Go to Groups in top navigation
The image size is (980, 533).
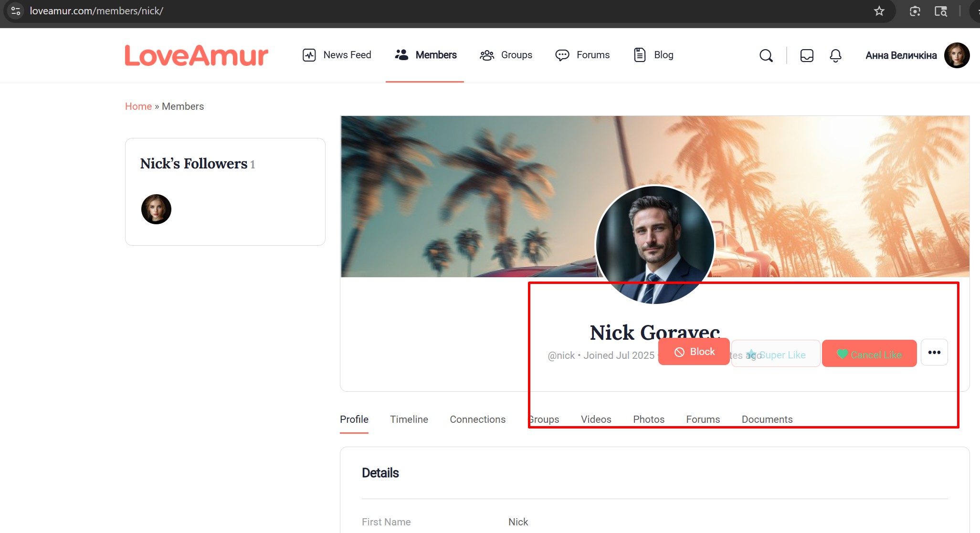[506, 55]
